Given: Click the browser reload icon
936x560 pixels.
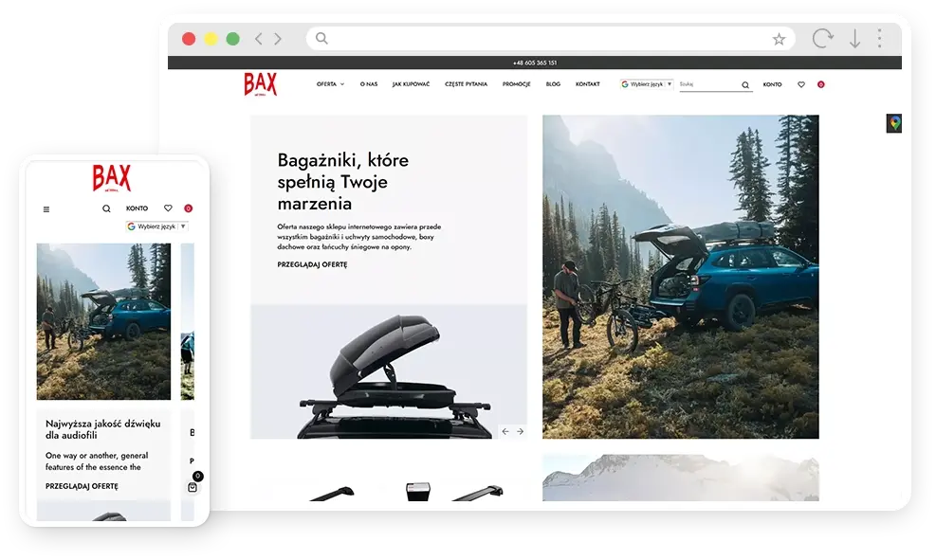Looking at the screenshot, I should coord(822,39).
